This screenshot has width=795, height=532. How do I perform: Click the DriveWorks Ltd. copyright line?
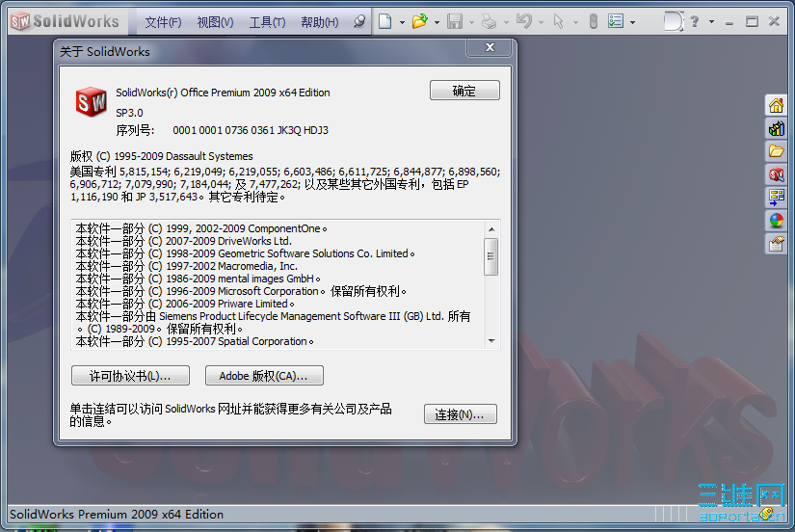(x=183, y=241)
